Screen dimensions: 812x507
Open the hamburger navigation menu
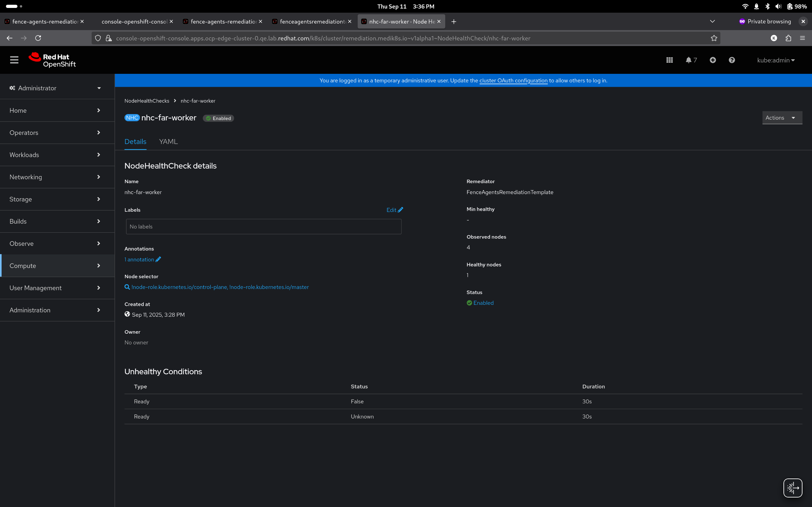click(14, 60)
